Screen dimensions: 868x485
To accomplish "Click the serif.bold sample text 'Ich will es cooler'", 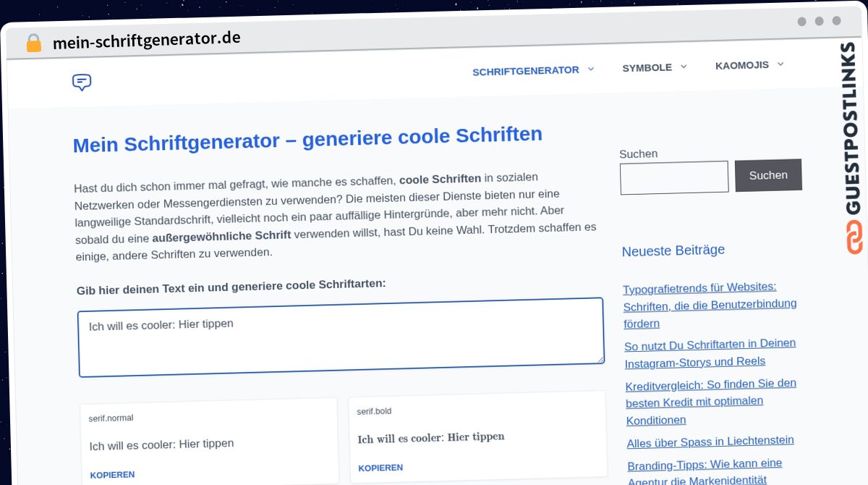I will coord(431,438).
